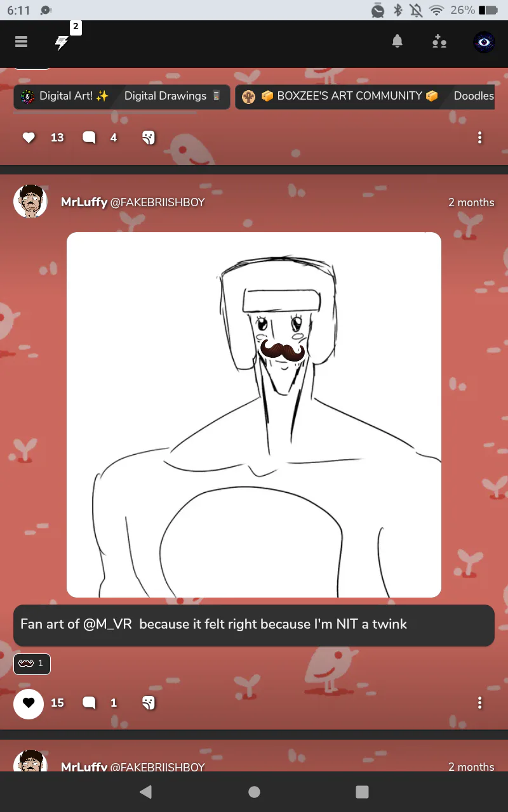This screenshot has width=508, height=812.
Task: Like the post with 13 likes
Action: (x=29, y=138)
